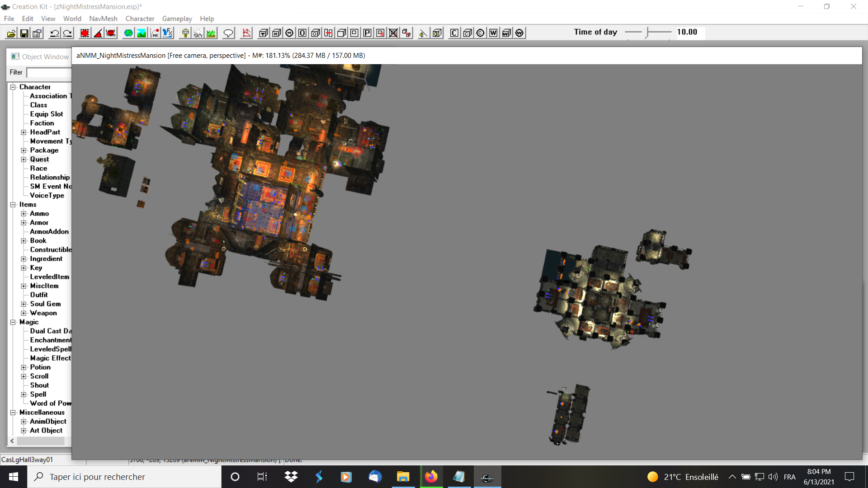Viewport: 868px width, 488px height.
Task: Click the circled C toolbar icon
Action: point(481,33)
